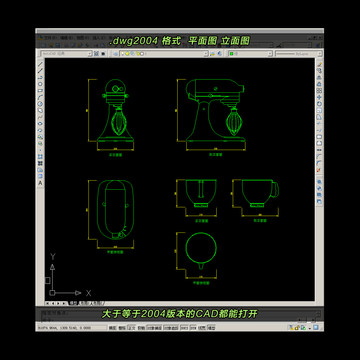The image size is (360, 360).
Task: Select the Circle draw tool
Action: [40, 104]
